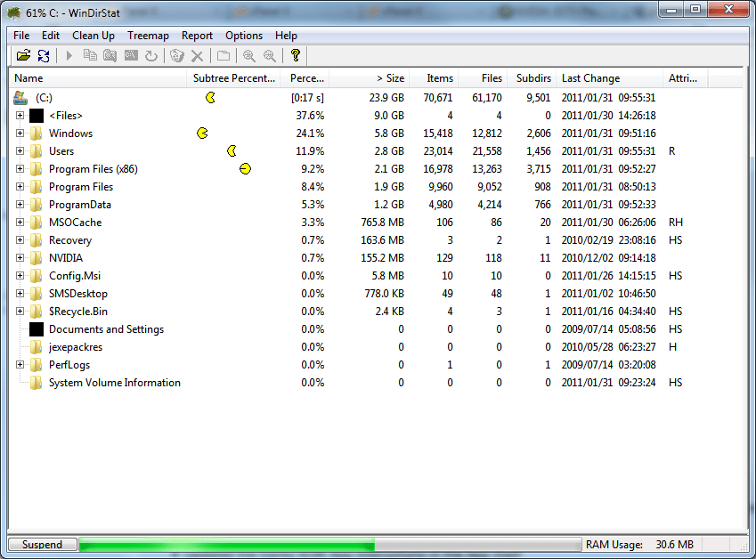
Task: Expand the Config.Msi node
Action: point(20,276)
